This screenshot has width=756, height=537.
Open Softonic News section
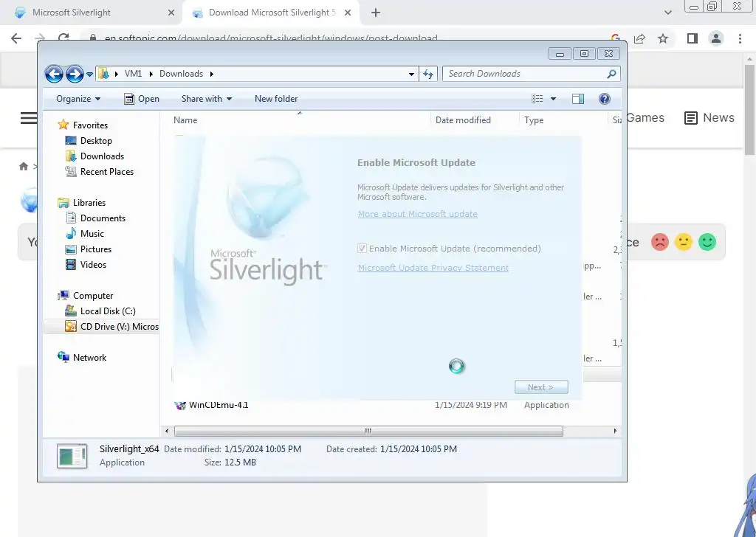coord(709,117)
